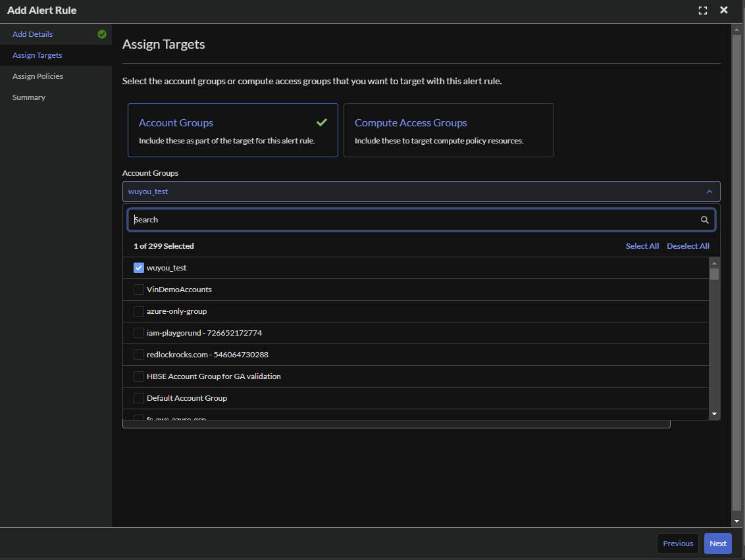Click the Next button

click(717, 543)
